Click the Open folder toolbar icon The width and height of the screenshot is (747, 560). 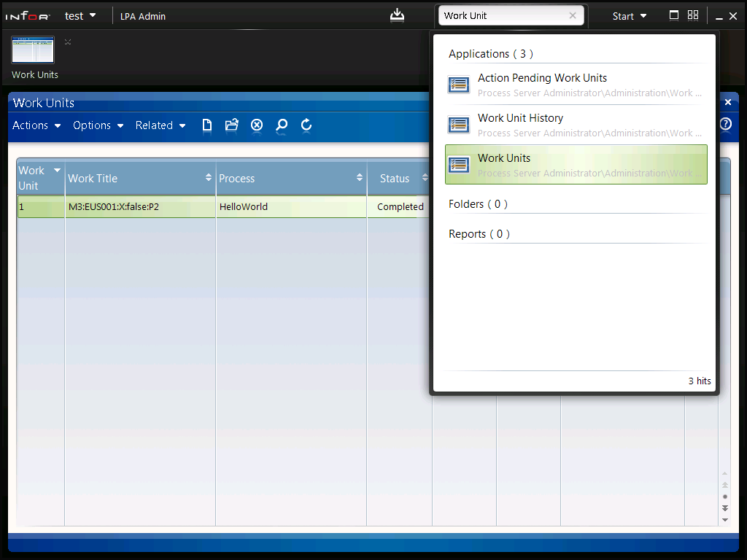[232, 125]
